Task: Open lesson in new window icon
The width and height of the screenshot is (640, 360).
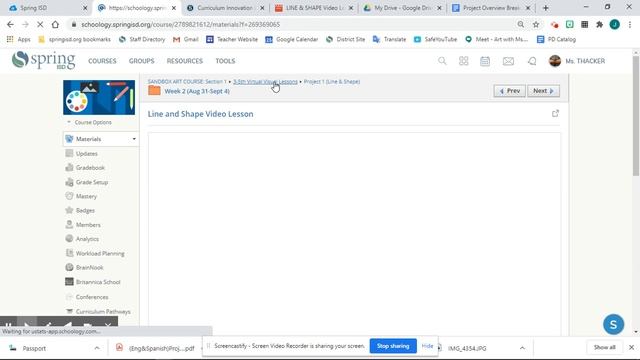Action: click(x=555, y=113)
